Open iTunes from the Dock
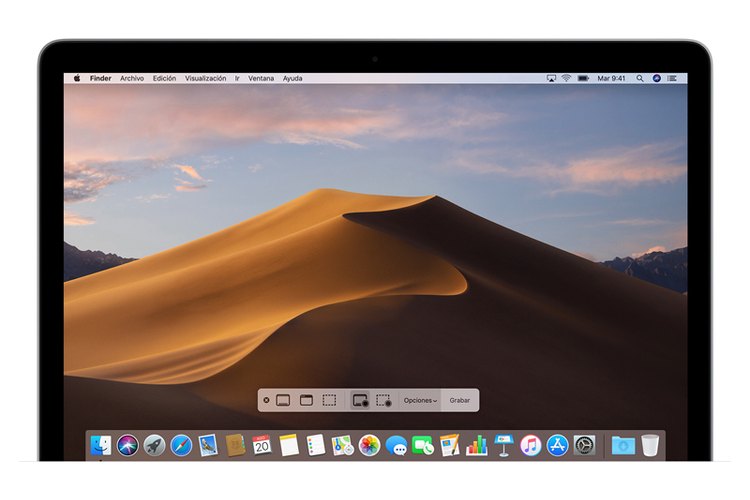Viewport: 750px width, 500px height. (530, 445)
